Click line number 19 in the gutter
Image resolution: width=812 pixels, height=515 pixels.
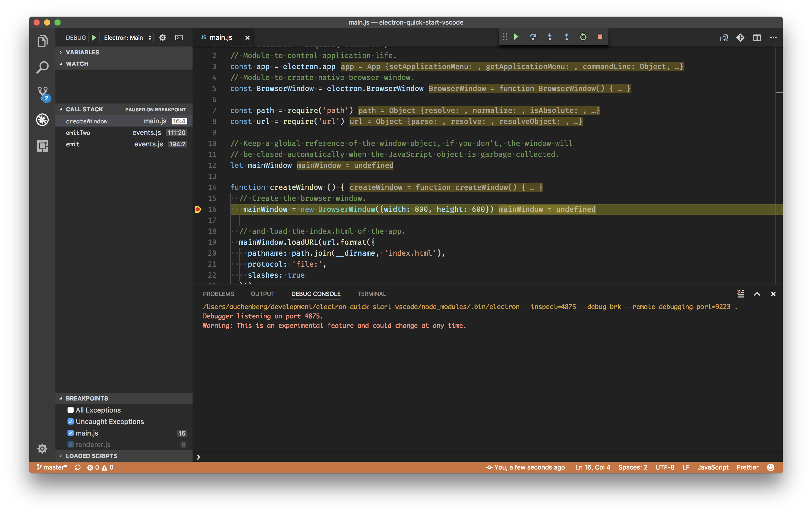click(x=212, y=242)
